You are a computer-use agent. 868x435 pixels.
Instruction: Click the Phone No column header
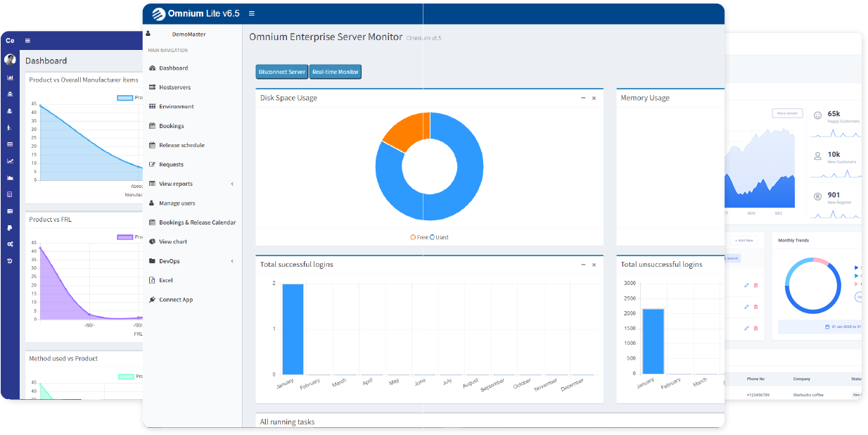(755, 379)
